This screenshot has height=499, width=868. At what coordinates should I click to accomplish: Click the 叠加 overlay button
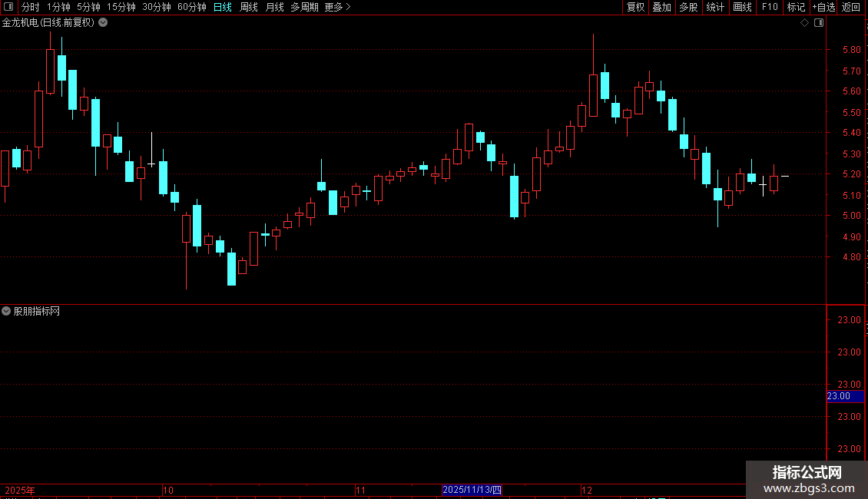[661, 7]
